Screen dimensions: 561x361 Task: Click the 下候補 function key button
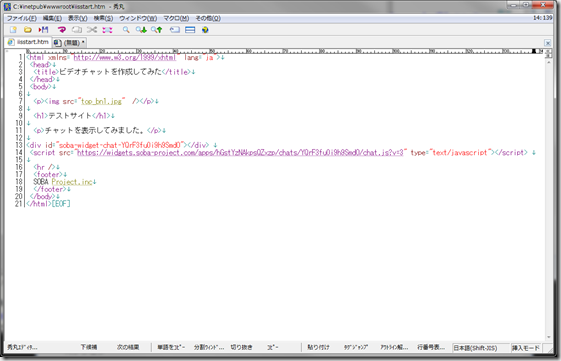(x=88, y=347)
